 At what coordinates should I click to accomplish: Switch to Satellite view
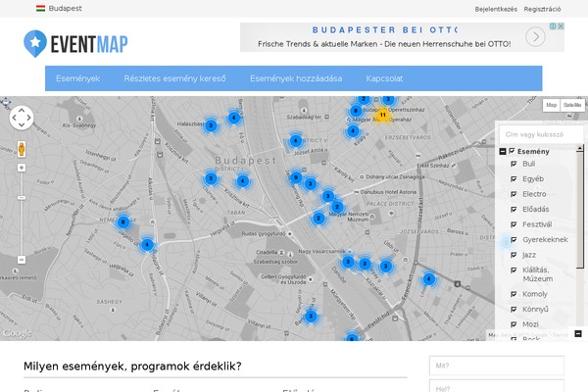point(572,105)
